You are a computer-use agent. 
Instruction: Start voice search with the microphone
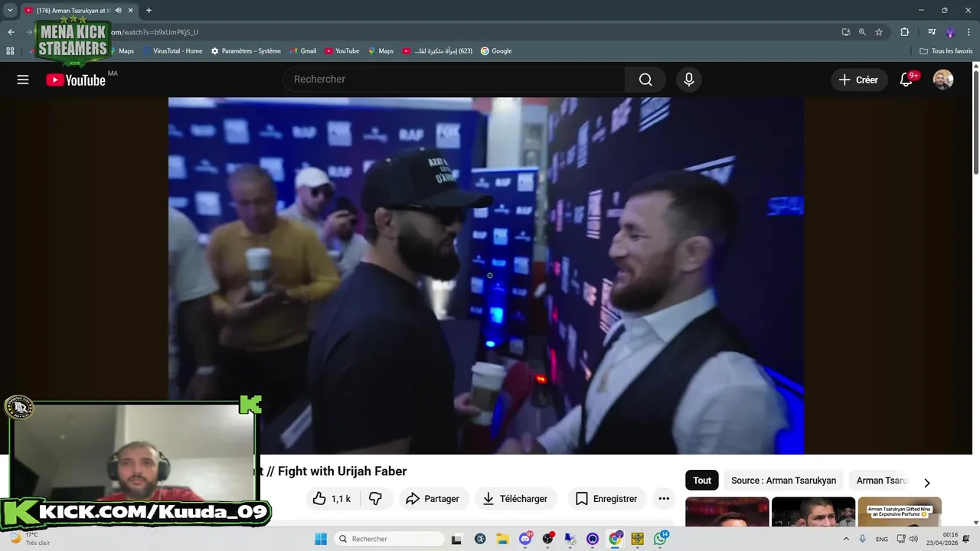tap(689, 80)
